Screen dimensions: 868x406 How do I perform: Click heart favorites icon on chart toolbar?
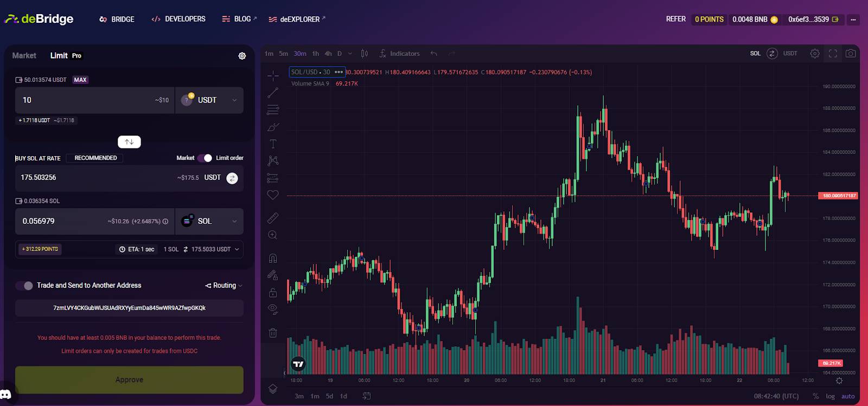click(273, 195)
